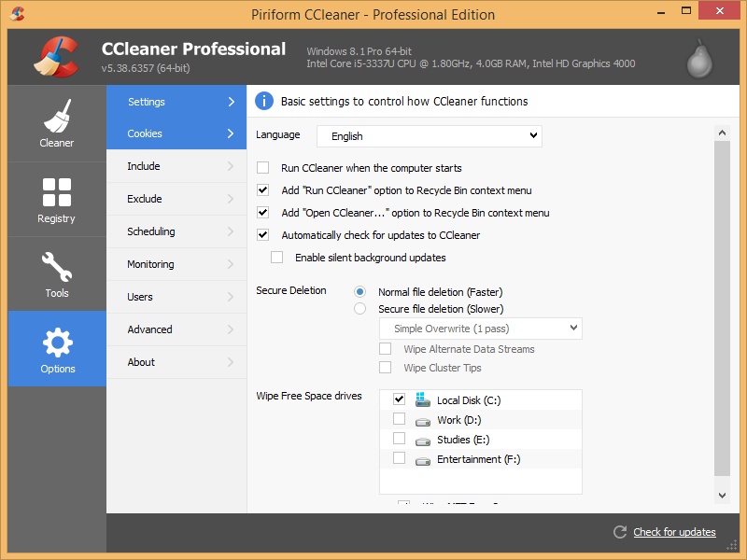Check Entertainment (F:) for free space wipe
Image resolution: width=747 pixels, height=560 pixels.
[x=400, y=457]
